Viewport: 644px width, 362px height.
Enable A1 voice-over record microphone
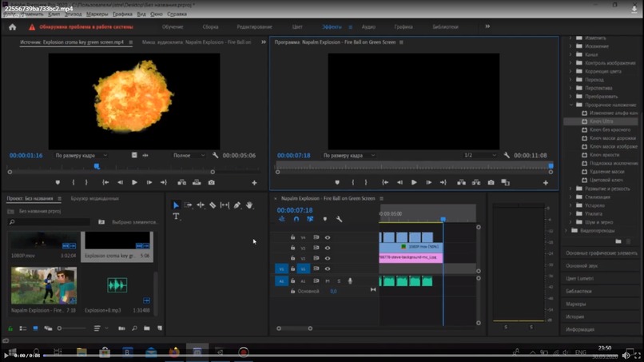(x=350, y=281)
